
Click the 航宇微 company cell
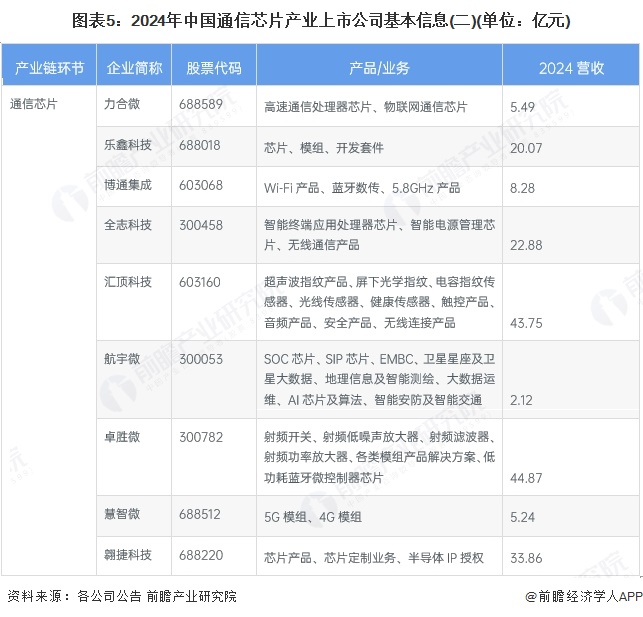pos(122,357)
